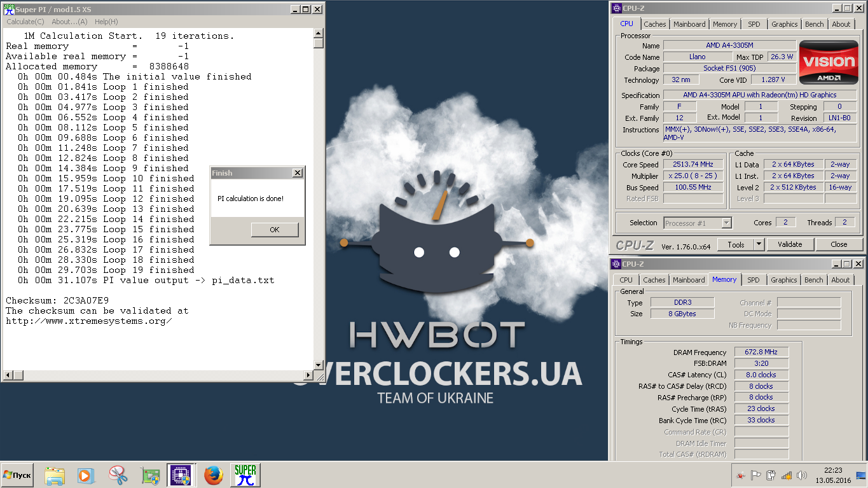The height and width of the screenshot is (488, 868).
Task: Click the Tools button in CPU-Z
Action: pos(736,244)
